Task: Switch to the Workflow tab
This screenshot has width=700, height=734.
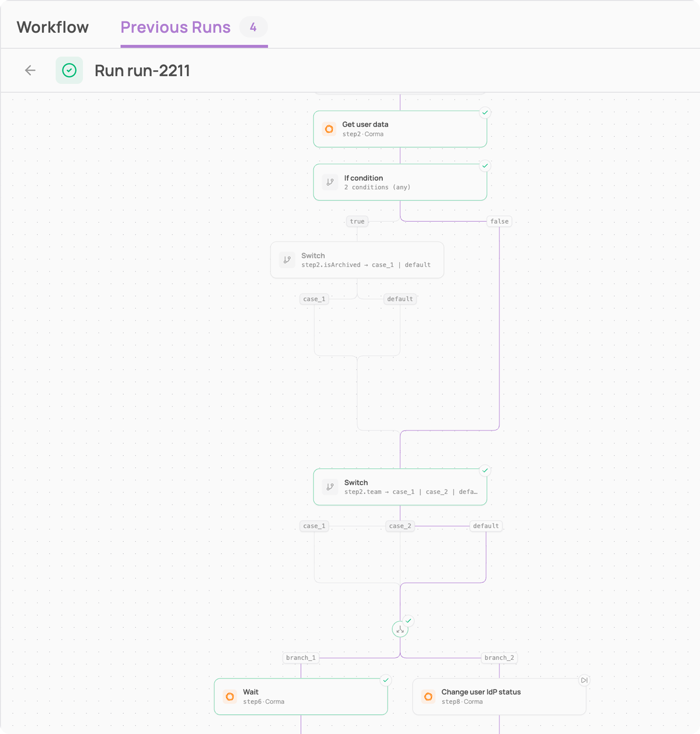Action: pos(53,27)
